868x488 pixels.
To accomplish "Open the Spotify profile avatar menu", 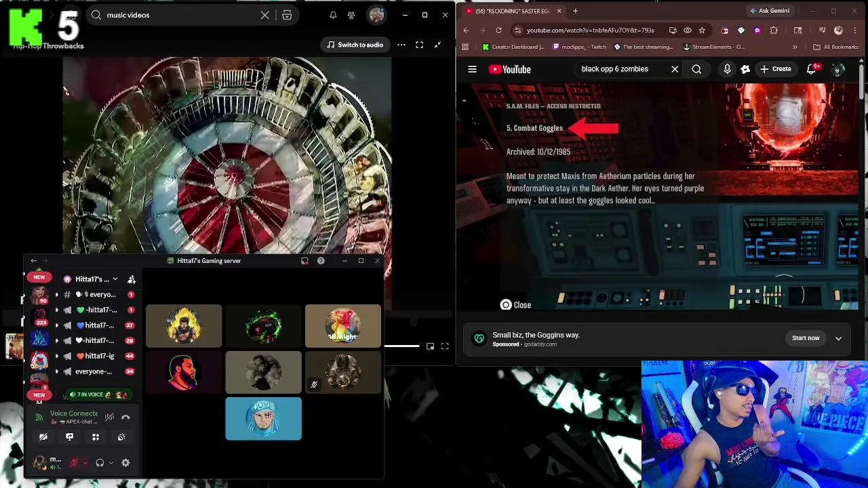I will coord(376,15).
